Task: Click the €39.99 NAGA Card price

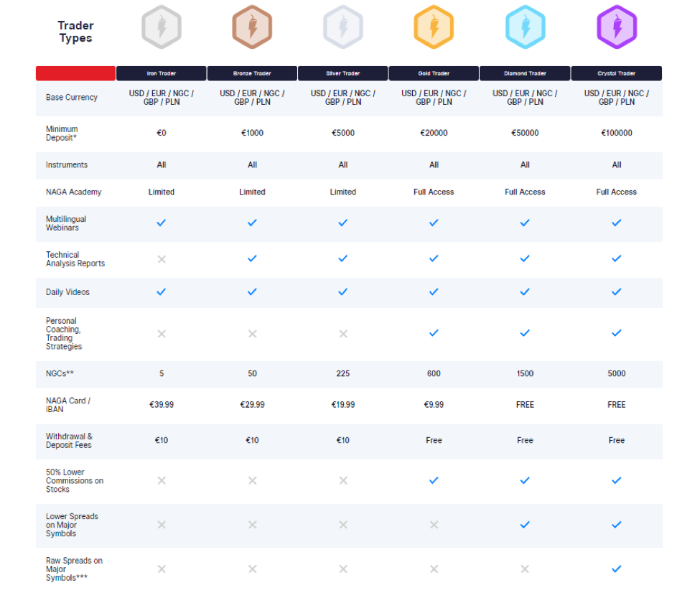Action: (161, 405)
